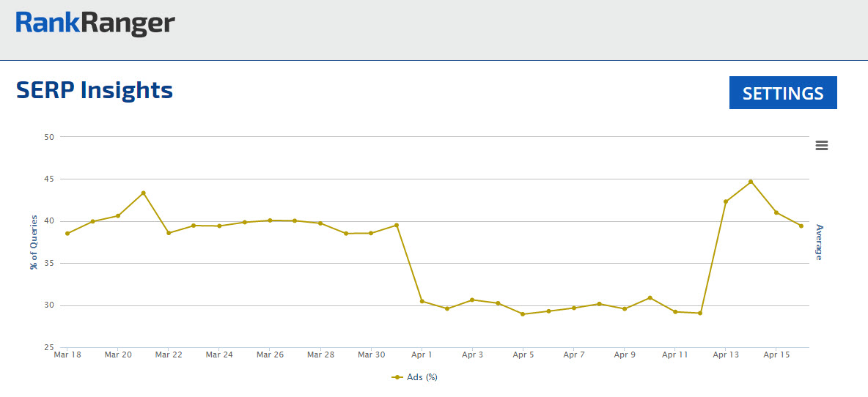
Task: Open the chart hamburger menu icon
Action: tap(822, 145)
